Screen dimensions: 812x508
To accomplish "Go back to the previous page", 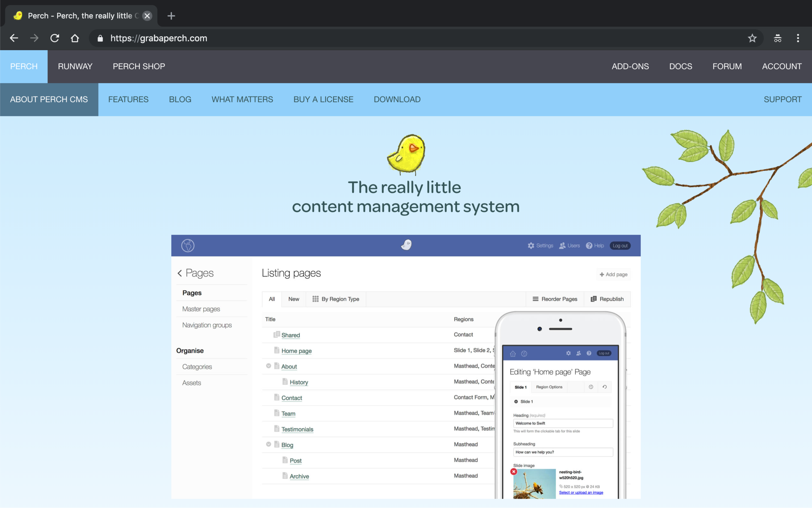I will click(x=14, y=38).
